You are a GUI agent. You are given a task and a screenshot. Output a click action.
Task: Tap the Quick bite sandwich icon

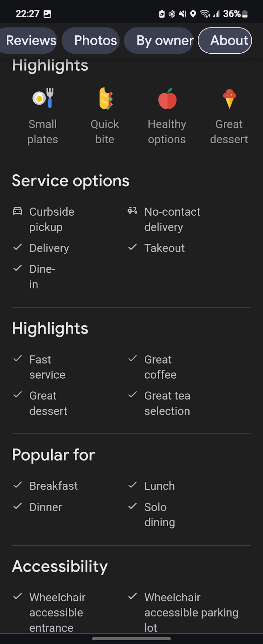[105, 98]
